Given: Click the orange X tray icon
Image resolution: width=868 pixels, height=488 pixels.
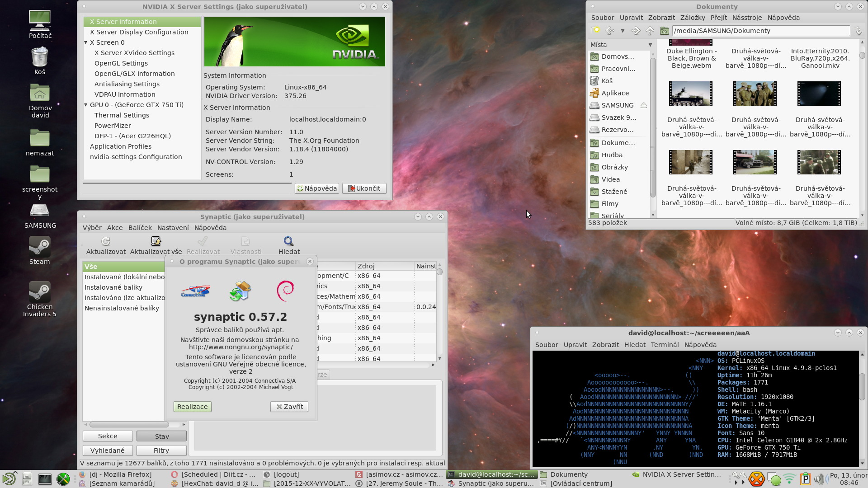Looking at the screenshot, I should (x=756, y=479).
